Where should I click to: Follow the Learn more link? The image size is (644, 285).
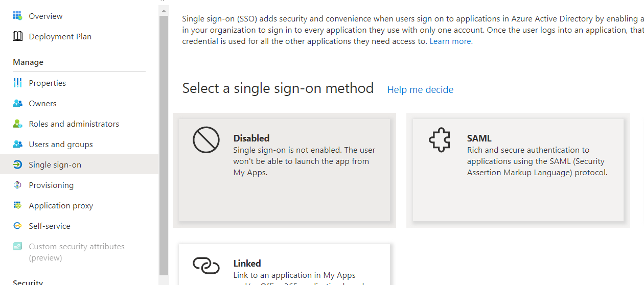pyautogui.click(x=450, y=41)
